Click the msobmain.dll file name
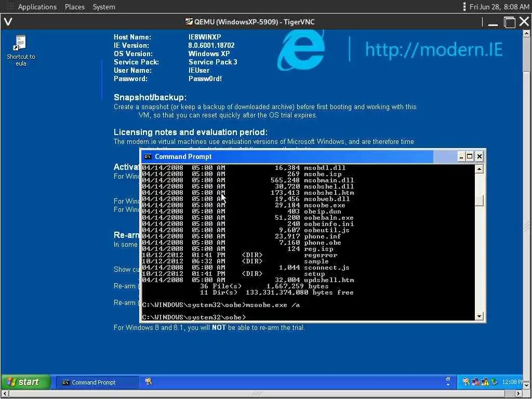The image size is (532, 399). (x=329, y=180)
